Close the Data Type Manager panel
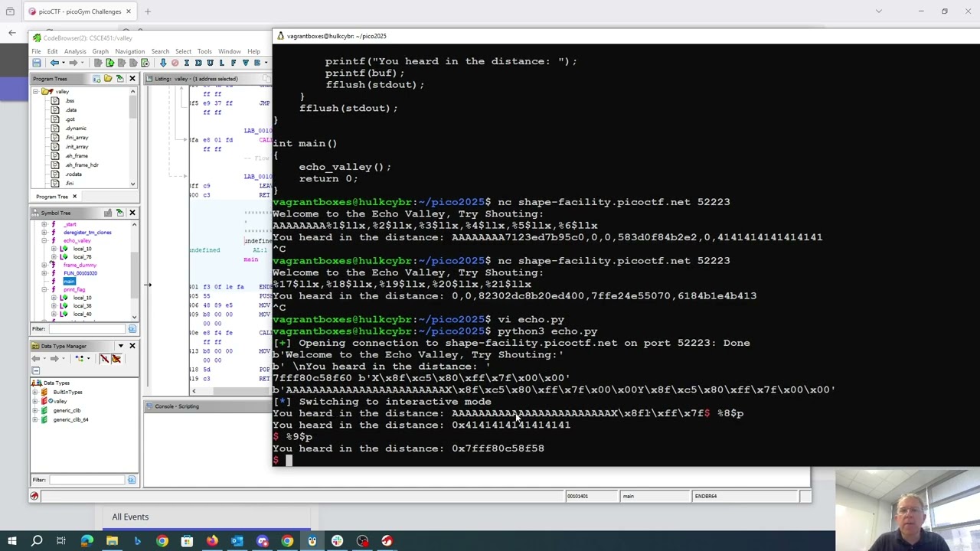980x551 pixels. [x=132, y=346]
